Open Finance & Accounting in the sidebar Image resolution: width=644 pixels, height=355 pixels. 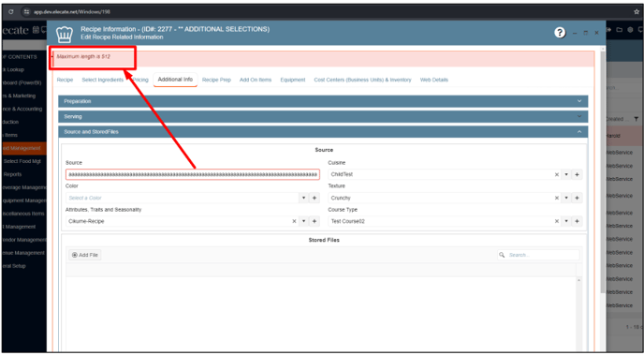(22, 109)
